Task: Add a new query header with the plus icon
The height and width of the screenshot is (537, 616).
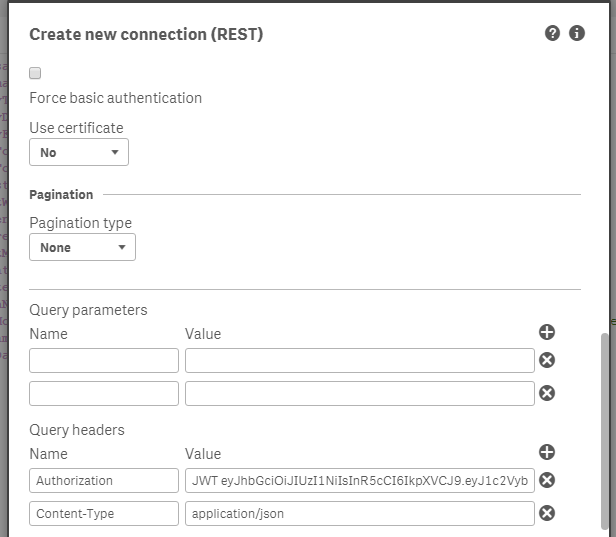Action: (x=547, y=453)
